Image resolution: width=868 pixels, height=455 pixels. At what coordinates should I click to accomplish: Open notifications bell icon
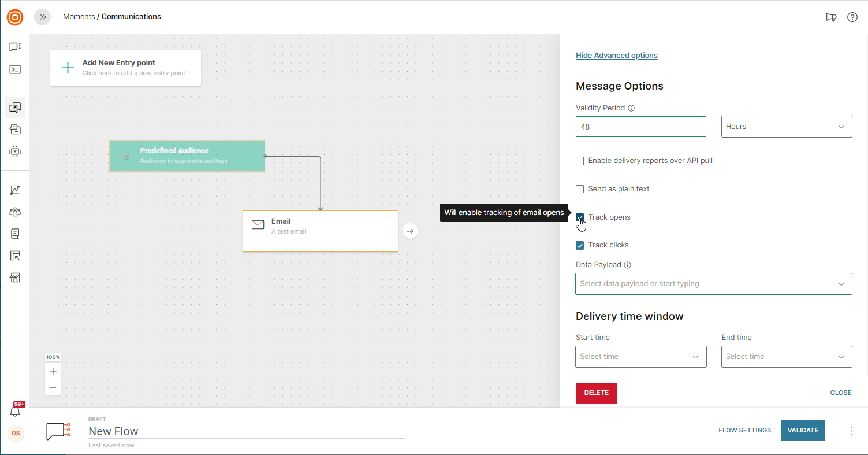click(15, 411)
